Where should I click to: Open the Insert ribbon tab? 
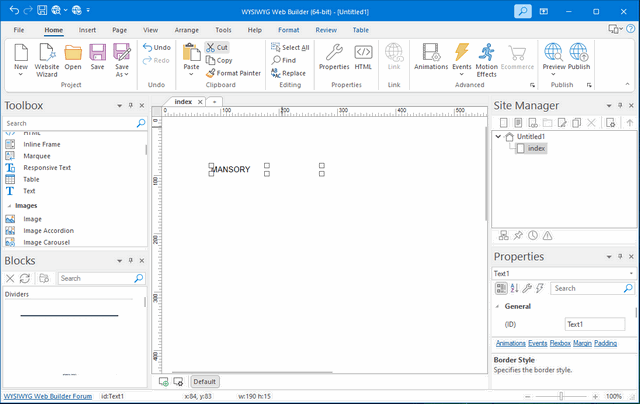tap(88, 30)
